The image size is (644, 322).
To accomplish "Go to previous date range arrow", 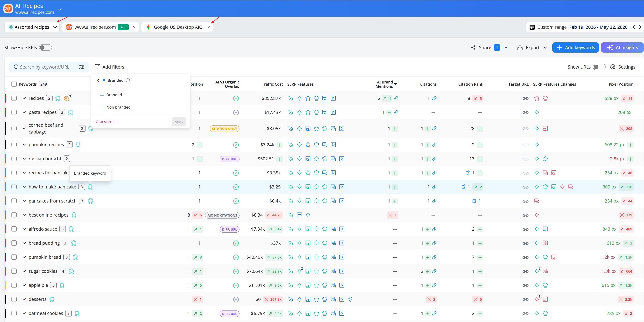I will [x=634, y=27].
